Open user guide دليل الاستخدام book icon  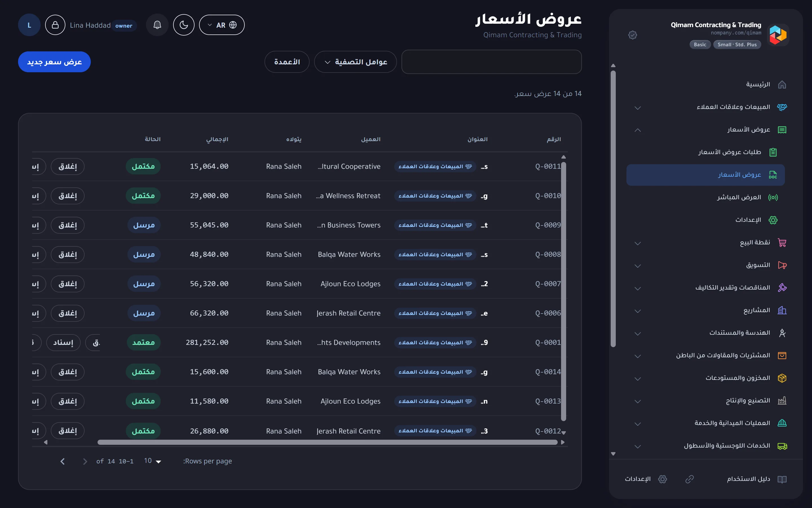point(782,479)
